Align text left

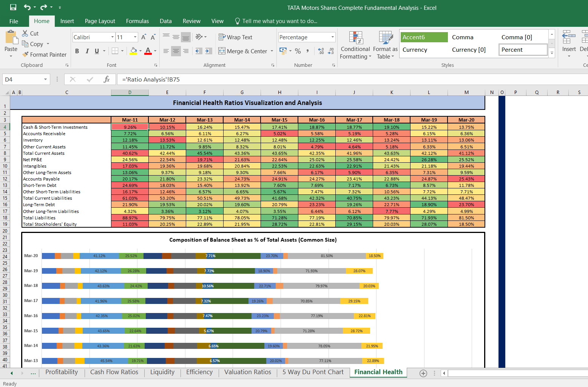click(x=166, y=51)
